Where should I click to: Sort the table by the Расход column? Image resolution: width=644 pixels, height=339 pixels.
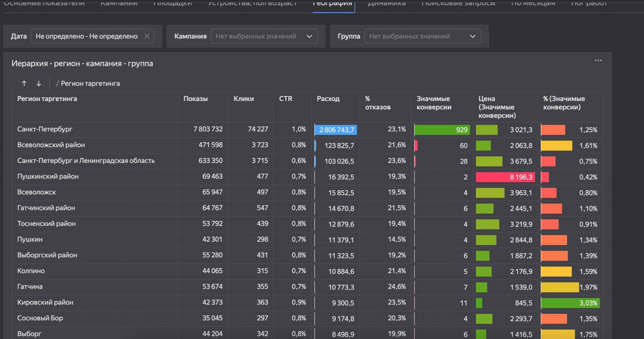click(x=328, y=99)
